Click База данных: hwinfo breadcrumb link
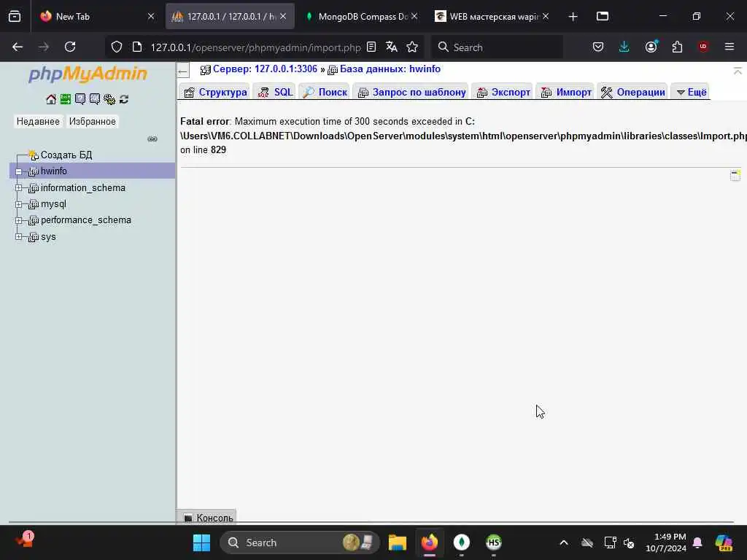The height and width of the screenshot is (560, 747). (390, 69)
